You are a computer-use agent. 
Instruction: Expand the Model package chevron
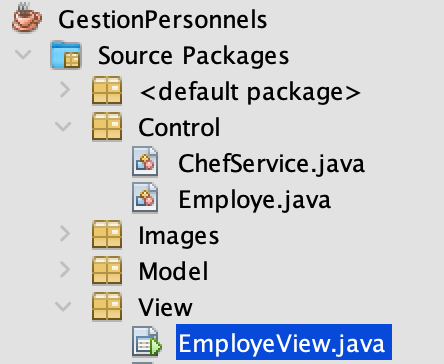tap(65, 270)
